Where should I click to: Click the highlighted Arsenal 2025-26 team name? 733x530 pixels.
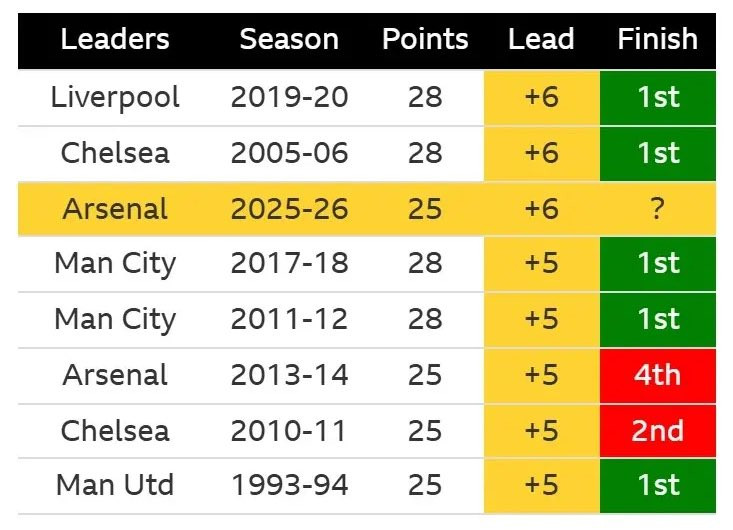pyautogui.click(x=115, y=208)
